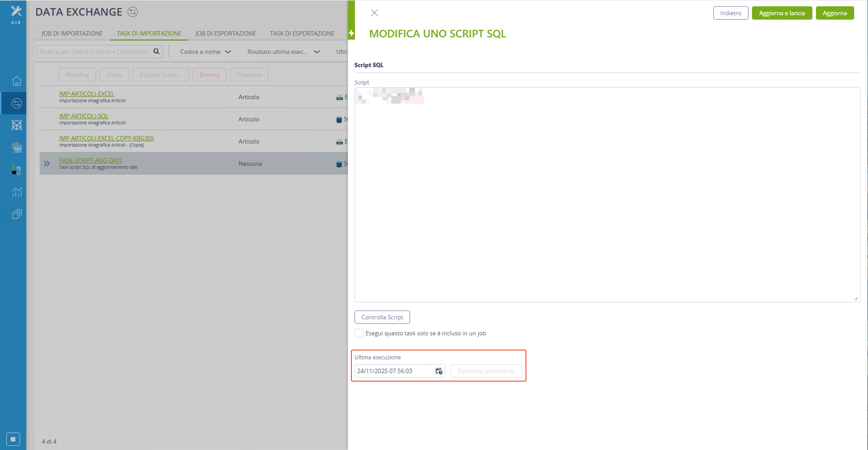868x450 pixels.
Task: Select the Data Exchange sidebar icon
Action: 16,103
